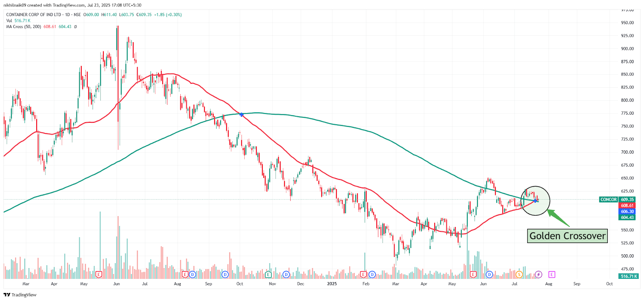Open the dividend D marker between Sep and Oct 2024
The width and height of the screenshot is (644, 301).
(225, 274)
